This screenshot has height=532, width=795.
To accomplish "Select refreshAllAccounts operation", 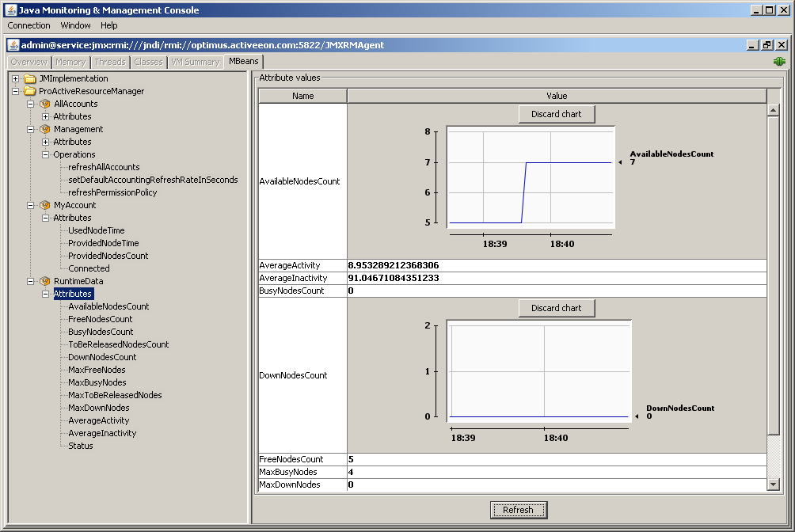I will (104, 167).
